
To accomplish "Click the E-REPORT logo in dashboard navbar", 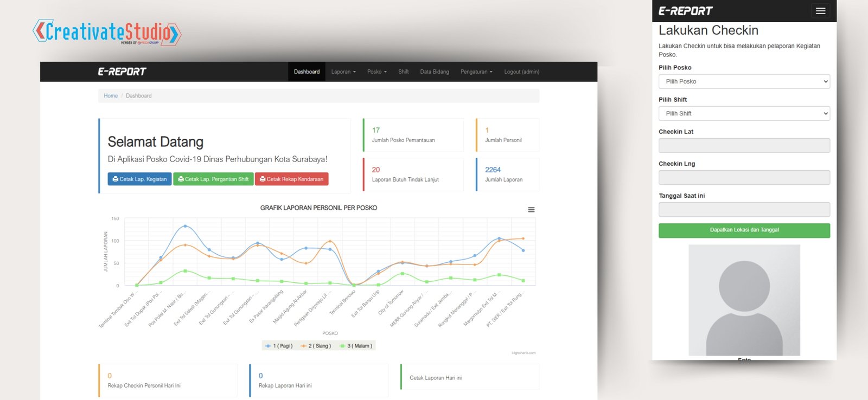I will point(122,72).
